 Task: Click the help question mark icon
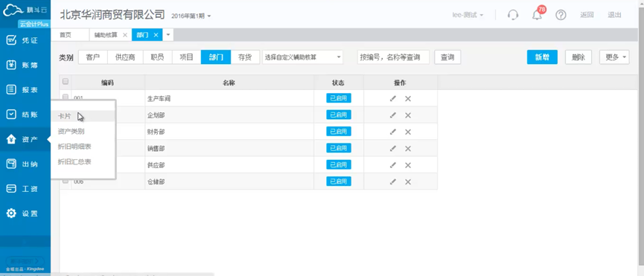(x=561, y=15)
